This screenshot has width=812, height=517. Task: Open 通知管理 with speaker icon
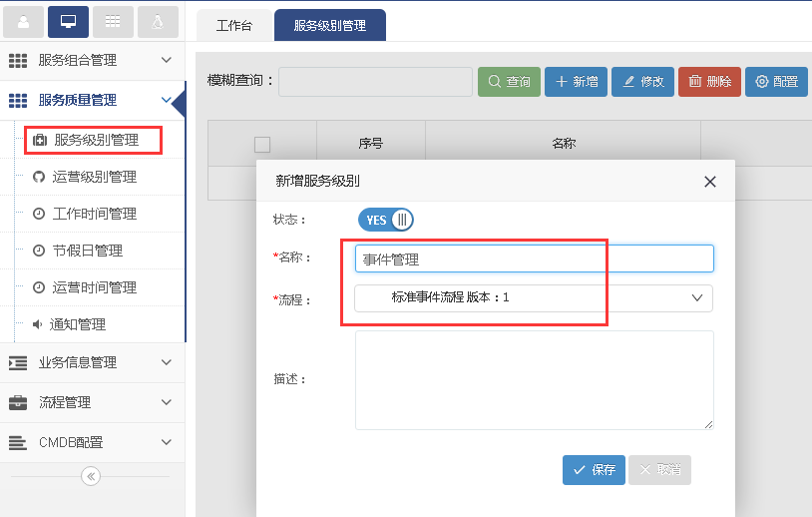pyautogui.click(x=78, y=324)
